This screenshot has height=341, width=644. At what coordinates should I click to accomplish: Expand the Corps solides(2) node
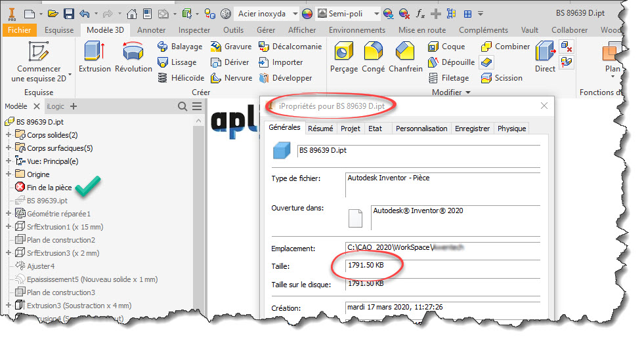point(9,135)
